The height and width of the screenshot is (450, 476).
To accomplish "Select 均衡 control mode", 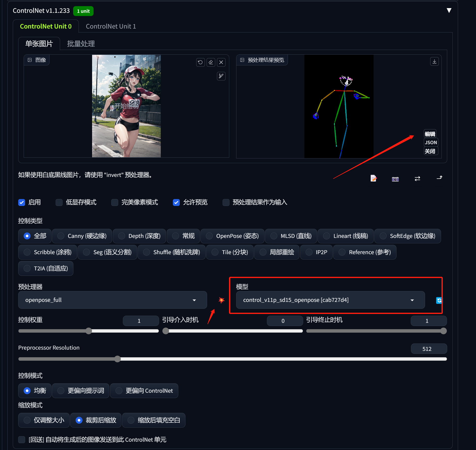I will (35, 391).
